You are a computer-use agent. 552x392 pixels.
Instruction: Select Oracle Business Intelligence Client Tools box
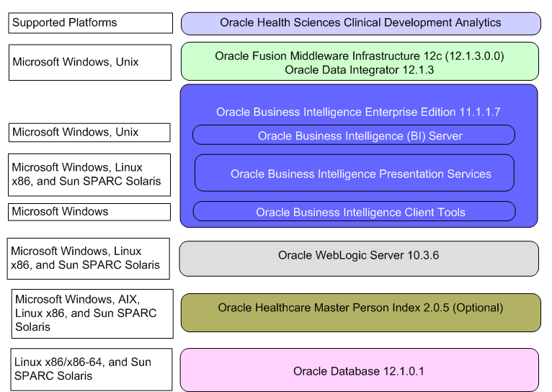point(355,211)
